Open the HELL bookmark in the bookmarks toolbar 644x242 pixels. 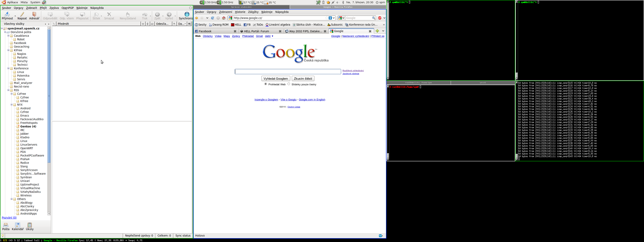pyautogui.click(x=236, y=25)
